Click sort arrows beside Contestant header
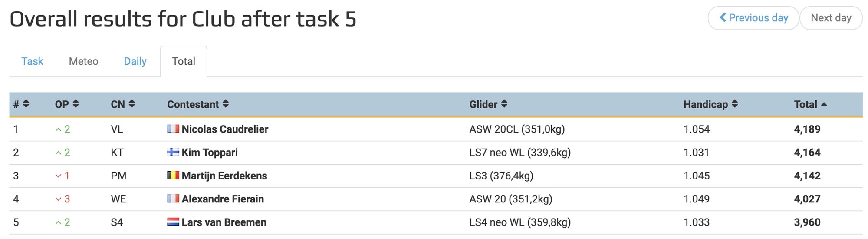The width and height of the screenshot is (868, 239). 226,104
